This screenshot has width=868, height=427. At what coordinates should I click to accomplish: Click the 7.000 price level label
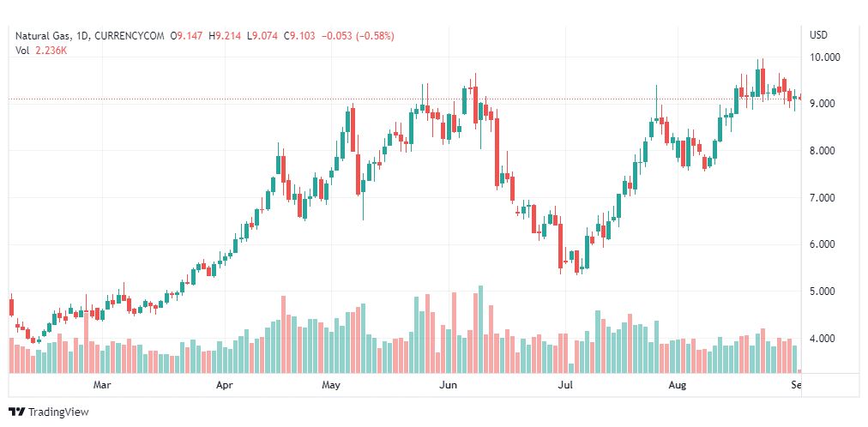(x=825, y=198)
